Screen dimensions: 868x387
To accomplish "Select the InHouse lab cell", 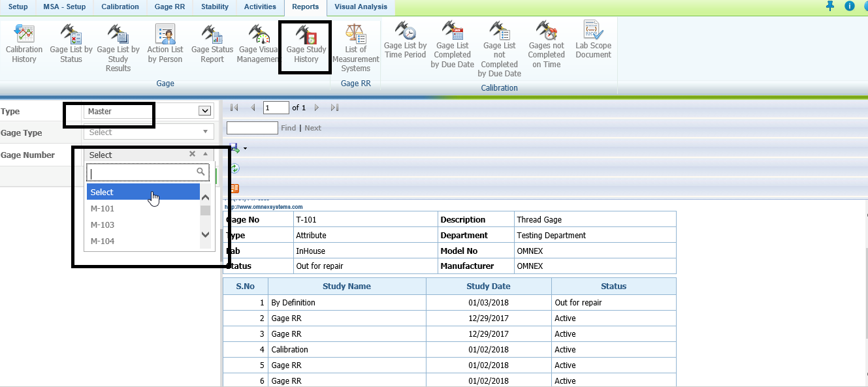I will point(366,251).
